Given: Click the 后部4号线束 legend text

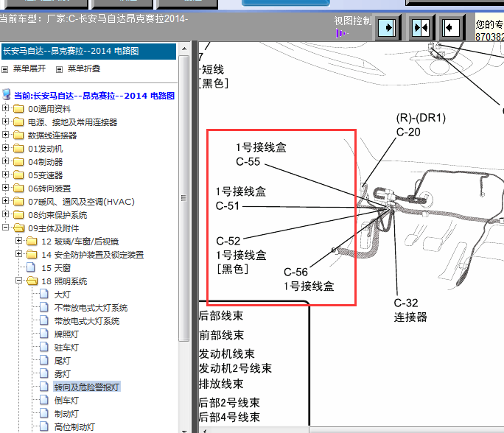Looking at the screenshot, I should click(229, 418).
